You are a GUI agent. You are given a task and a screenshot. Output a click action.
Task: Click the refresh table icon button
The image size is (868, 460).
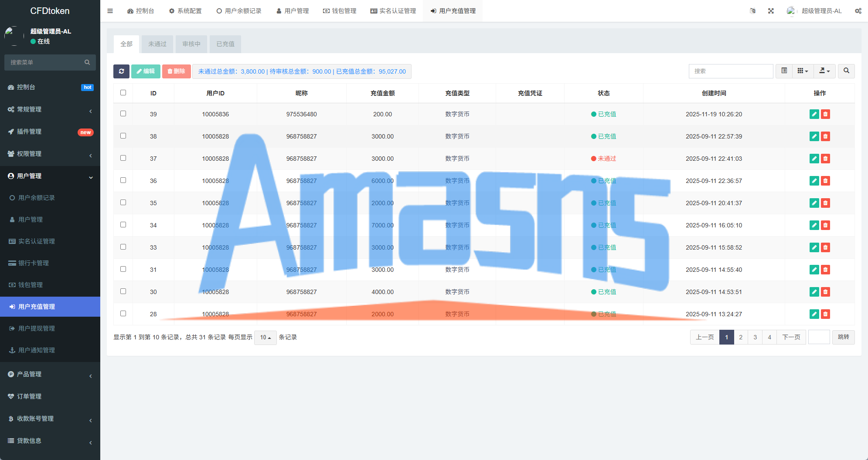point(121,71)
